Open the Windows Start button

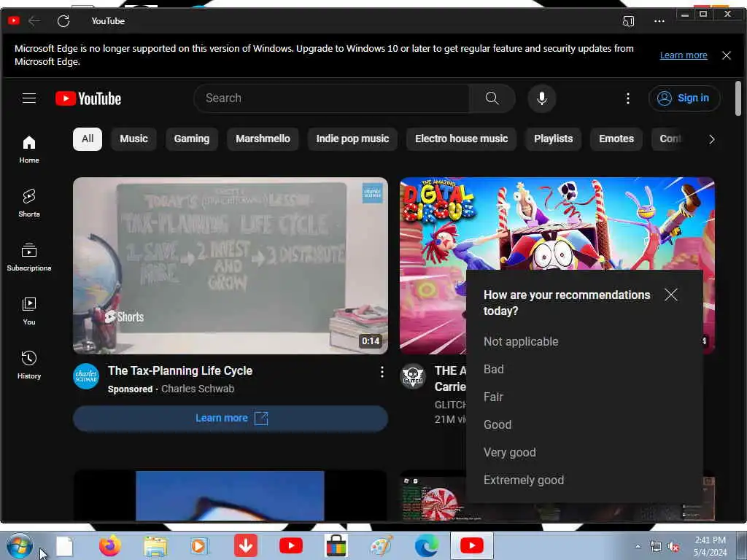pos(20,545)
